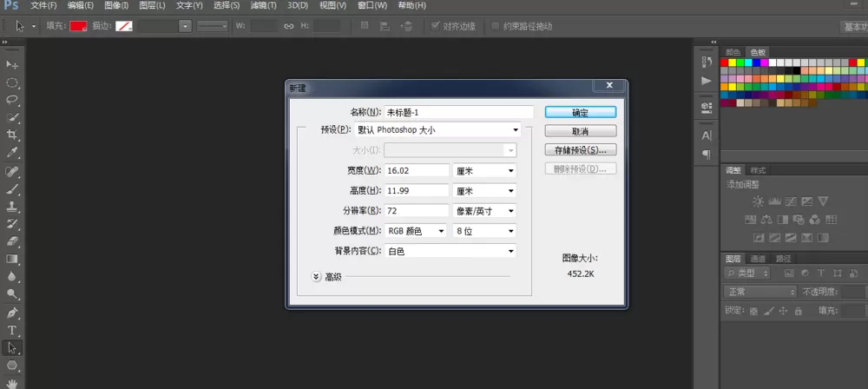This screenshot has height=389, width=868.
Task: Add a Curves adjustment
Action: click(791, 201)
